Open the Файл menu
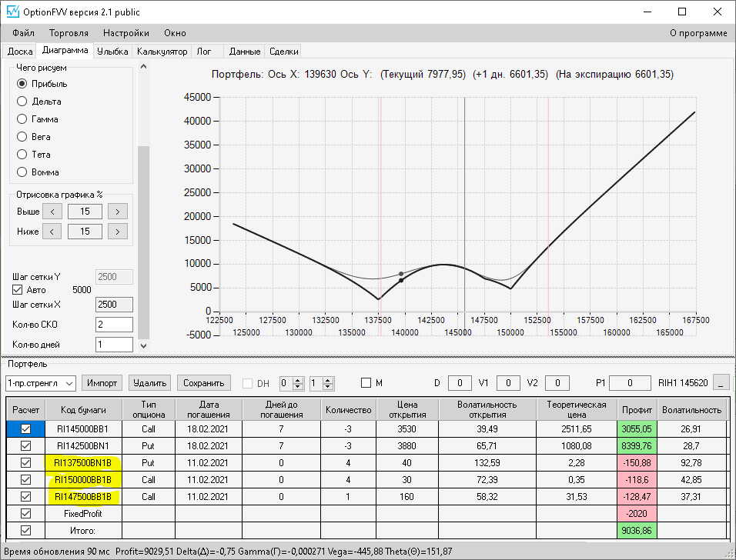This screenshot has width=736, height=560. click(x=23, y=33)
